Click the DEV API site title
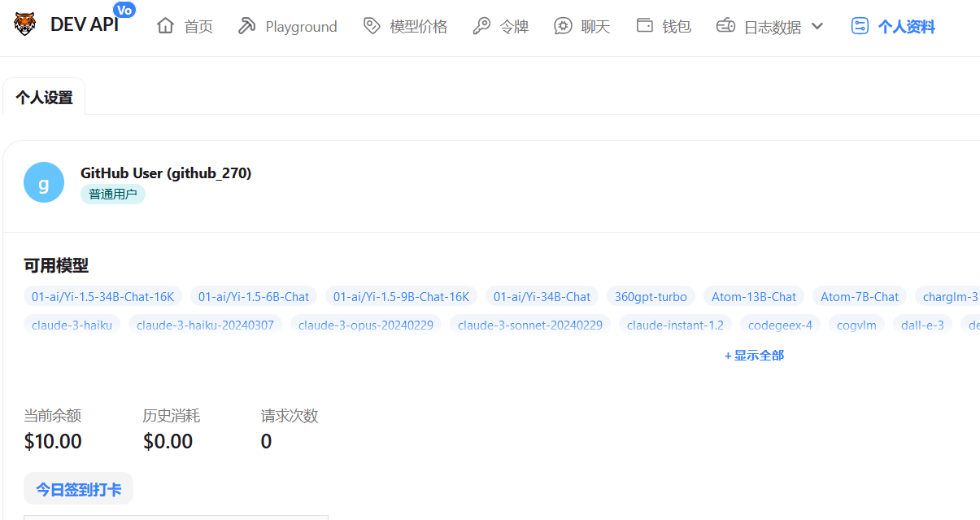The image size is (980, 520). (x=85, y=24)
